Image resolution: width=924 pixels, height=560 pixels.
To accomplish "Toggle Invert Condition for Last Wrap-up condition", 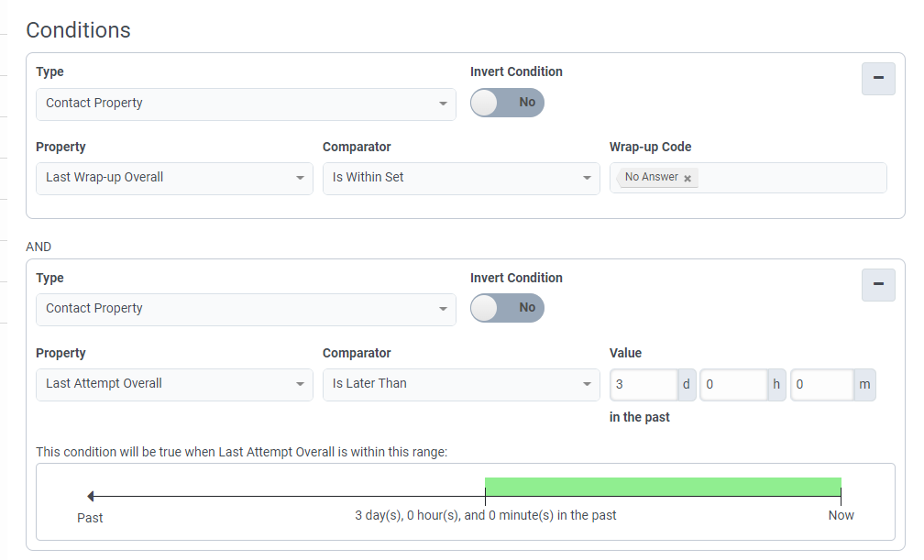I will point(507,103).
